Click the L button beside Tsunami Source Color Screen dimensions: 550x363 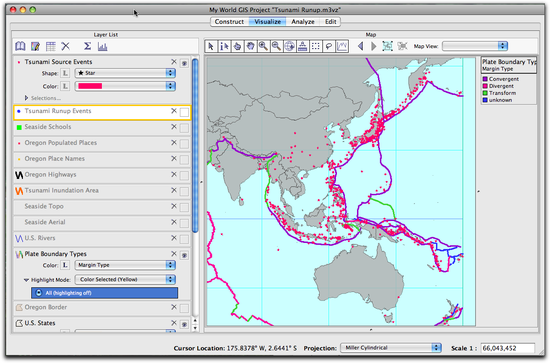click(x=65, y=86)
